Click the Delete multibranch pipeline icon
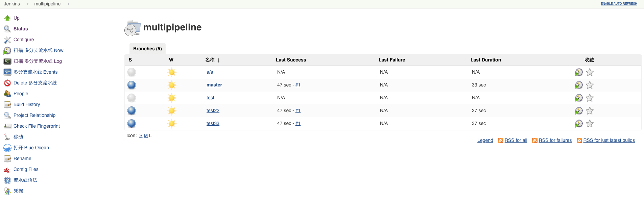The image size is (644, 203). click(x=7, y=83)
